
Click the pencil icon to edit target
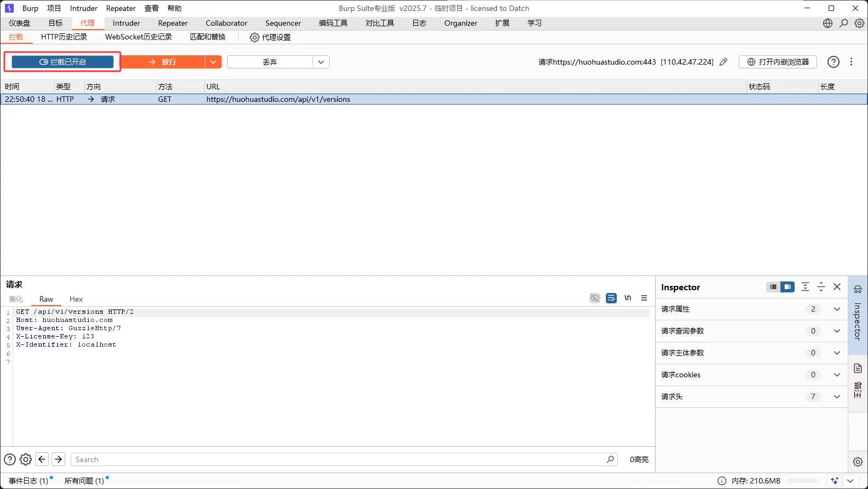[x=724, y=62]
